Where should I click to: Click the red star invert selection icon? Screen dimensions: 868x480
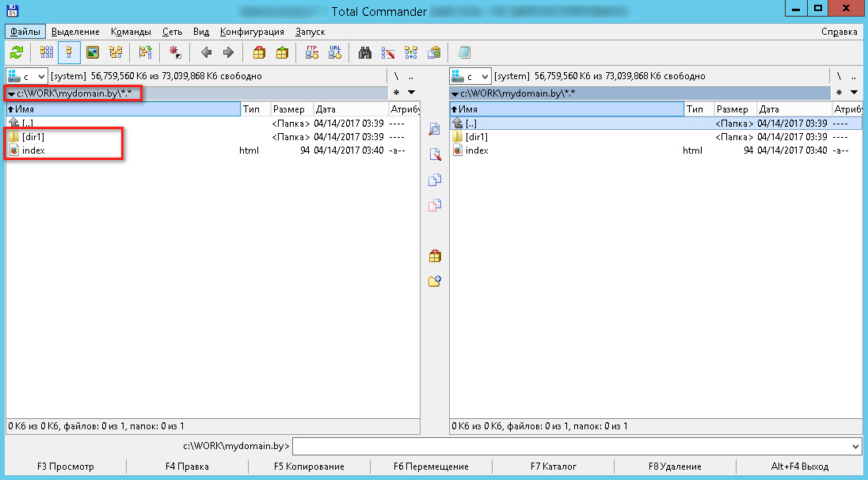point(175,52)
